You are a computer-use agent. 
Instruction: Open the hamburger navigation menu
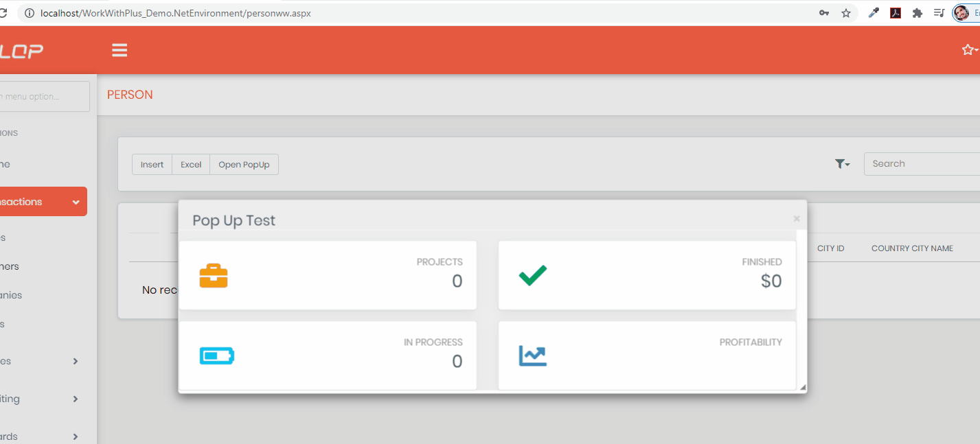click(x=119, y=49)
